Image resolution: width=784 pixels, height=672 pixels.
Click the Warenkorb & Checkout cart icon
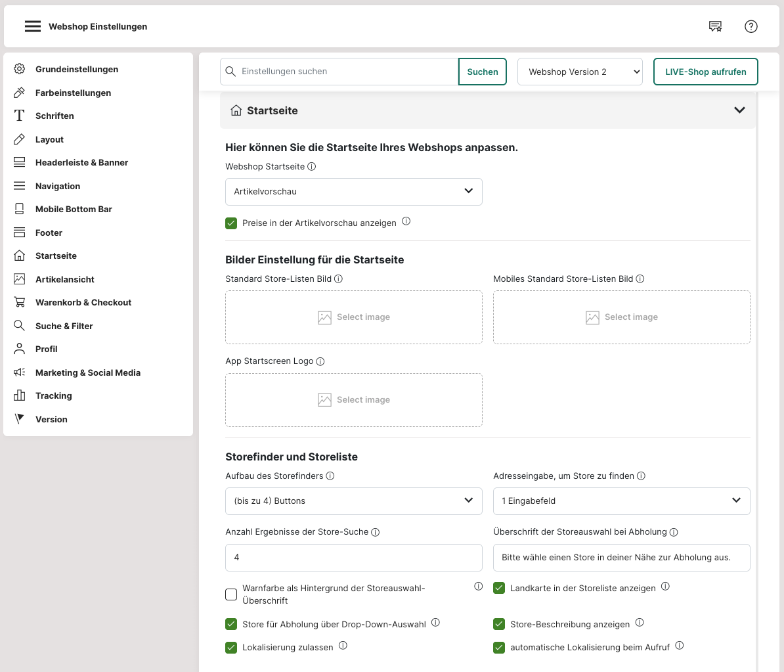pyautogui.click(x=20, y=302)
